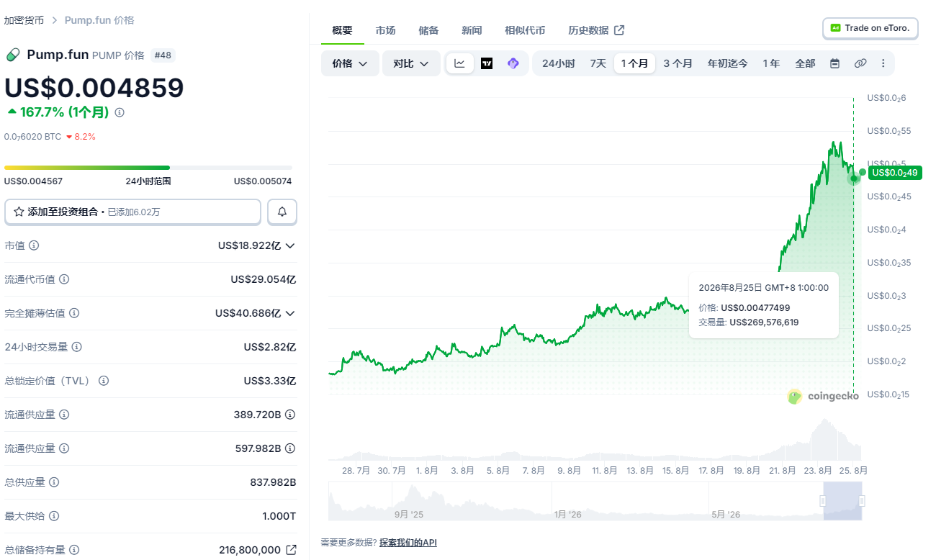The height and width of the screenshot is (560, 936).
Task: Click the US$0.004567 range low value
Action: tap(33, 181)
